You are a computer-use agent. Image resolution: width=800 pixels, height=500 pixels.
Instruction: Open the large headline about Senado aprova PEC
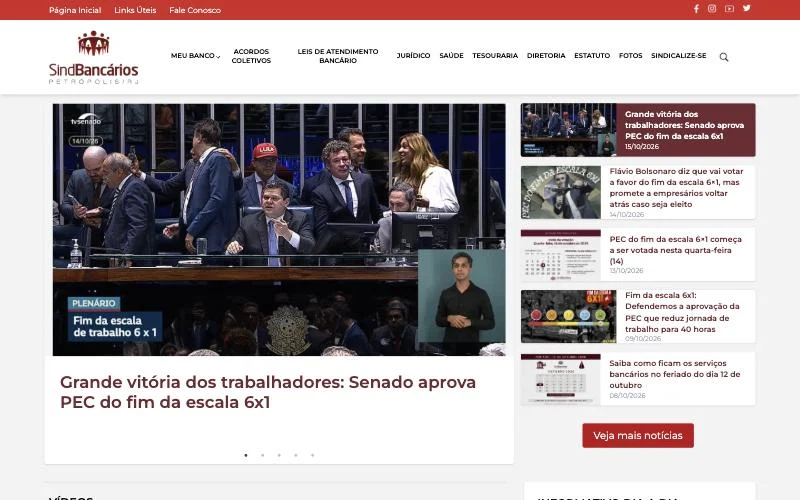268,392
